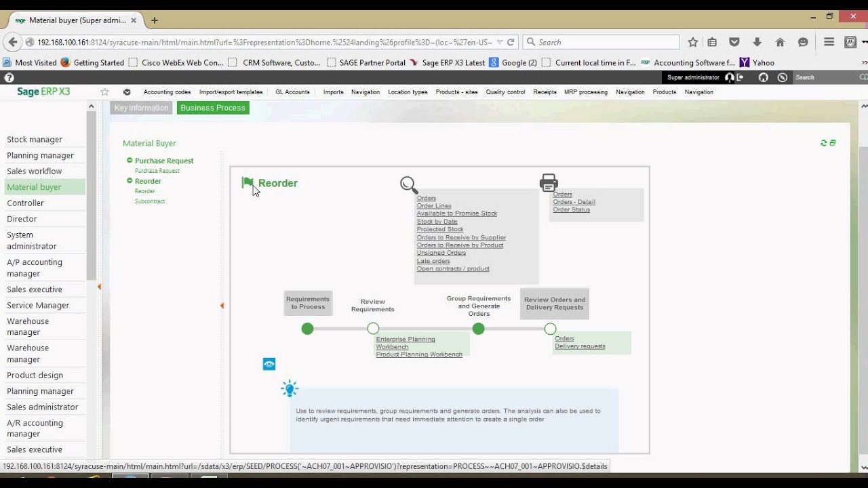Go to the browser home icon

pyautogui.click(x=780, y=42)
